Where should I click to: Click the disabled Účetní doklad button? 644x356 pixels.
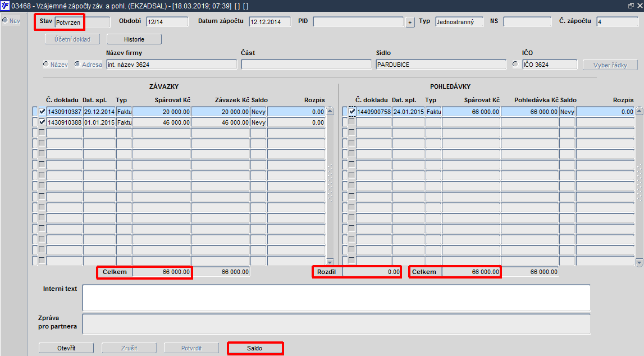(72, 39)
